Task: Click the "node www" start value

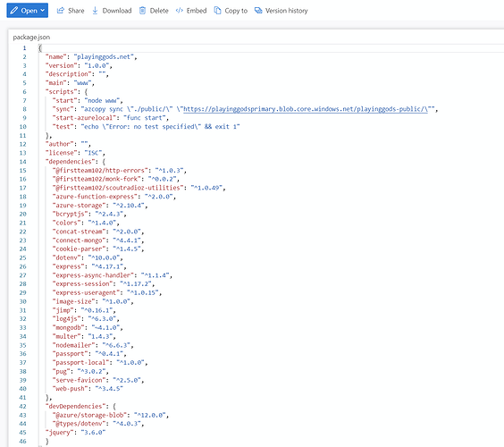Action: [x=102, y=100]
